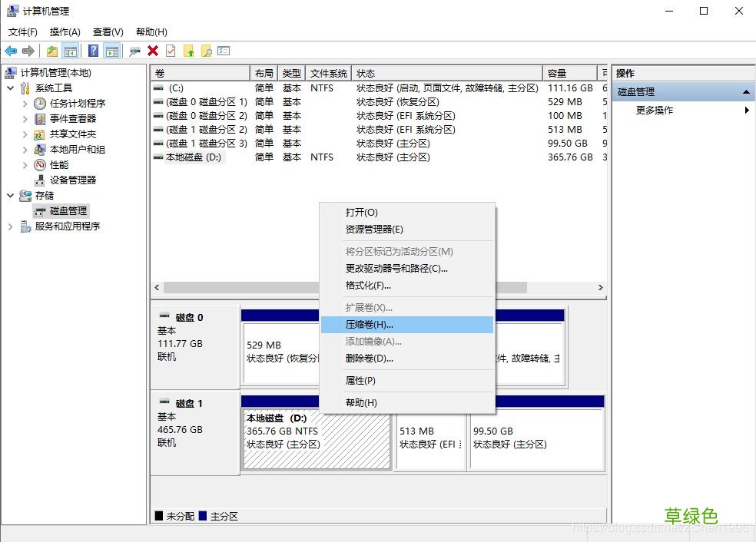This screenshot has height=542, width=756.
Task: Collapse the 存储 tree node
Action: pos(10,195)
